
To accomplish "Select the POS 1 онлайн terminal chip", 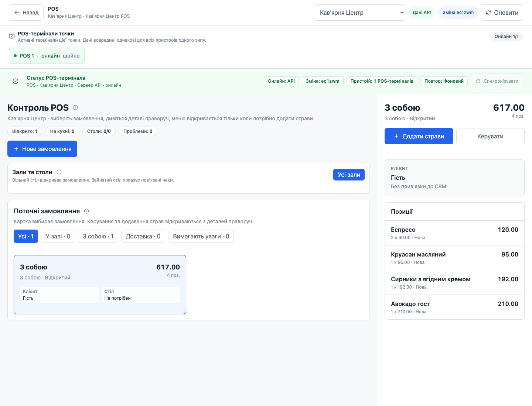I will tap(47, 56).
